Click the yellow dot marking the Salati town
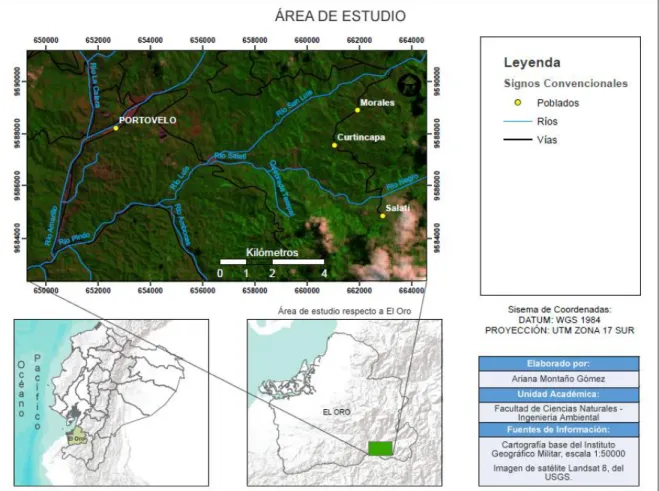This screenshot has width=659, height=491. click(x=383, y=216)
